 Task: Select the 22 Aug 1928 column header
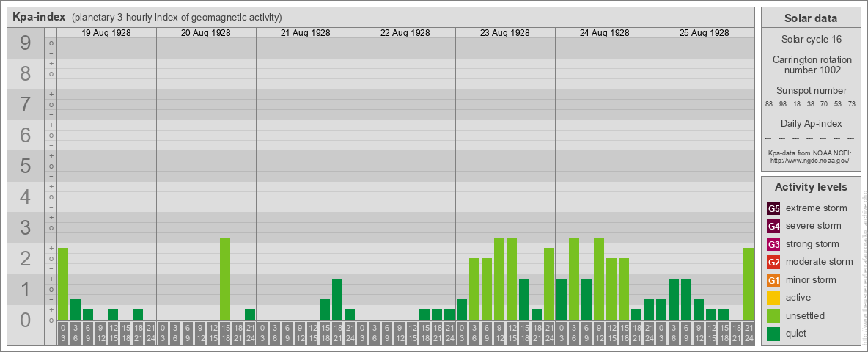pyautogui.click(x=405, y=33)
